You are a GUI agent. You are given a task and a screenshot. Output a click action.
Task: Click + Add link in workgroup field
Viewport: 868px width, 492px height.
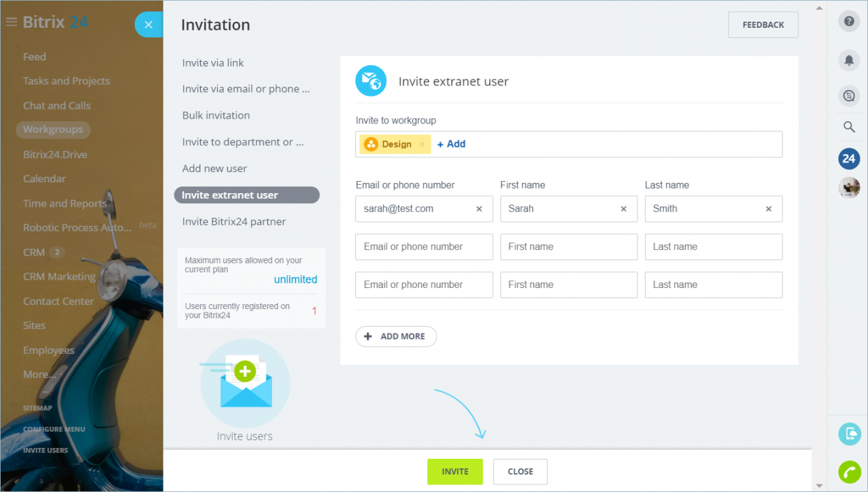click(451, 144)
